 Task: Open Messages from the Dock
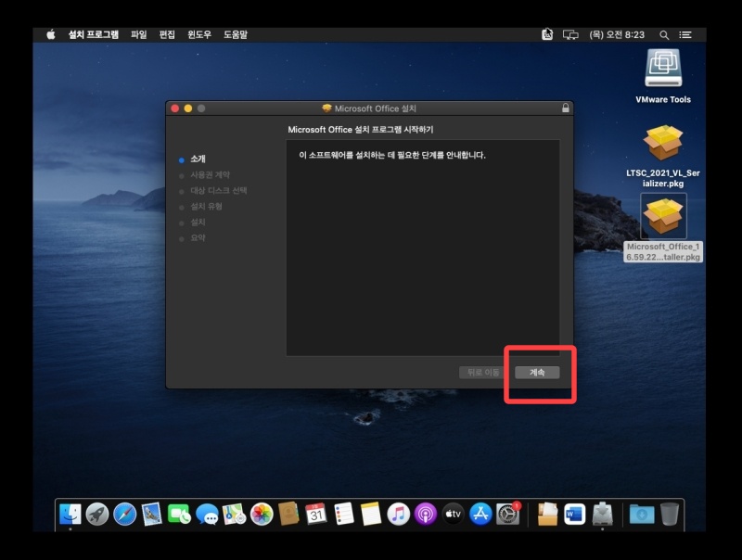(x=207, y=514)
